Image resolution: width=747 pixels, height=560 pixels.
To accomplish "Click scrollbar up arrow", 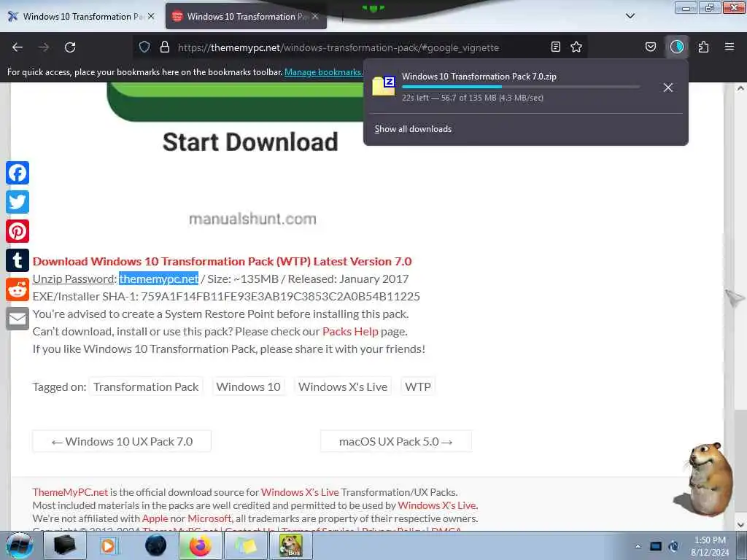I will 740,88.
